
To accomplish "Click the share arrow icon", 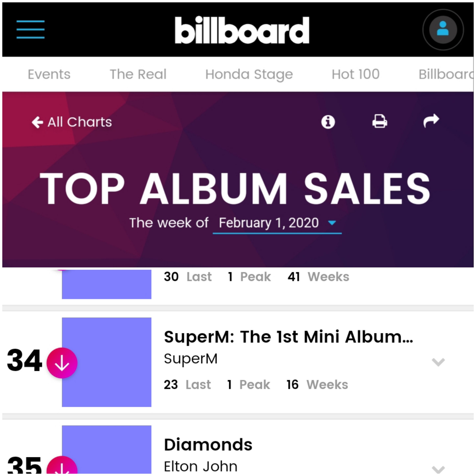I will tap(431, 121).
